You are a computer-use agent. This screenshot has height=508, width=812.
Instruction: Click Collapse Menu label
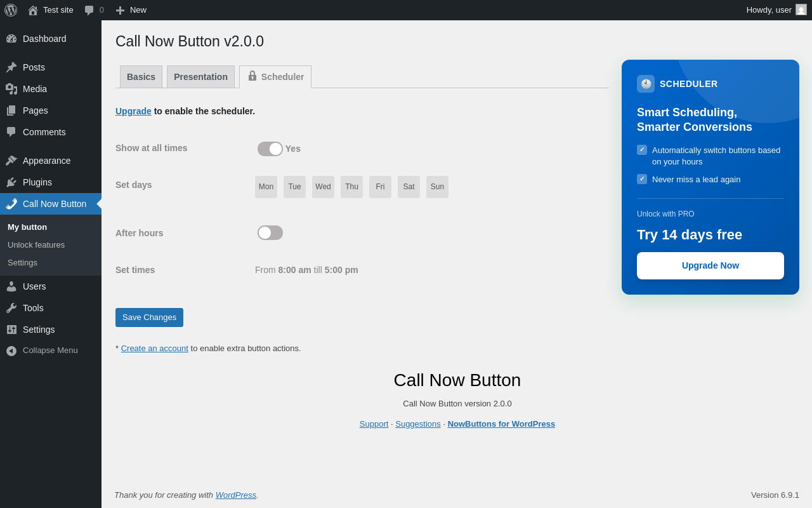pos(50,351)
